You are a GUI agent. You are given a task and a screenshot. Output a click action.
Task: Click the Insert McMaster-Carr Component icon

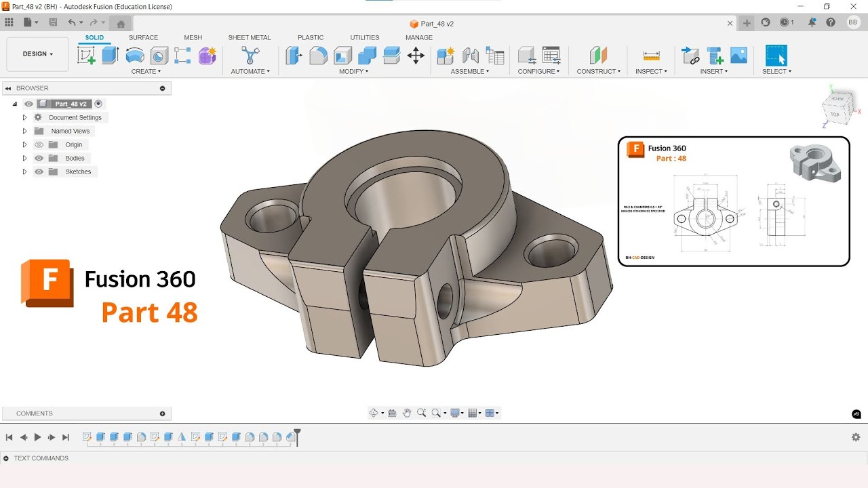pyautogui.click(x=715, y=56)
